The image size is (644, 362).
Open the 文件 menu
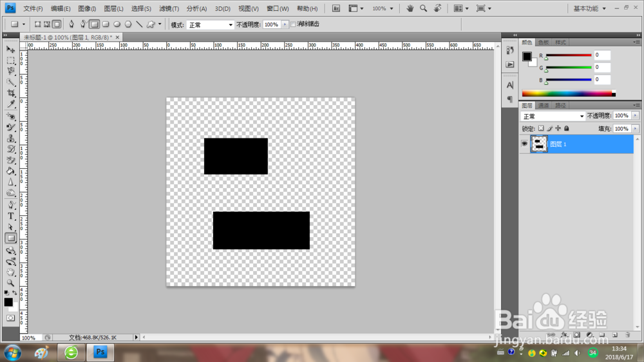pos(33,8)
